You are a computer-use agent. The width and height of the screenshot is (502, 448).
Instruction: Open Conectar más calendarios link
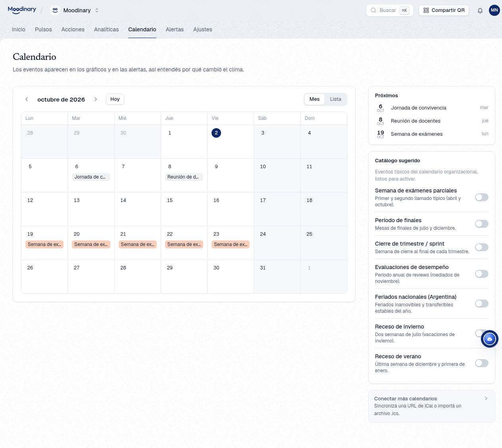(432, 406)
